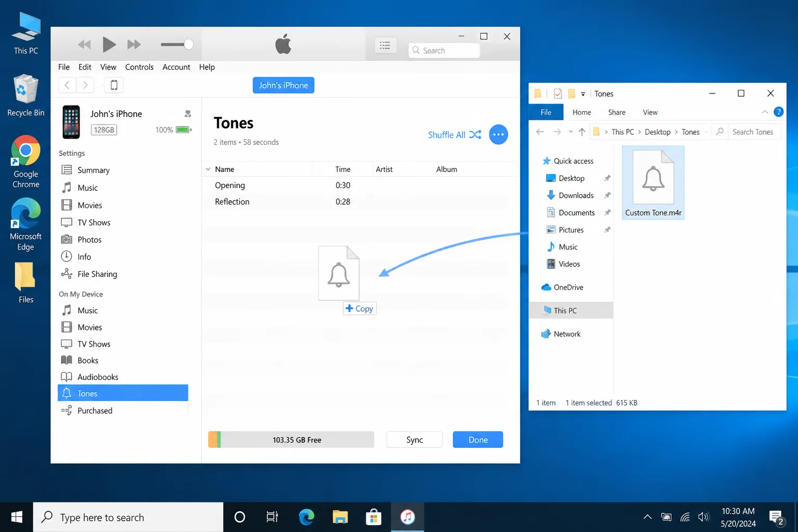Open the iTunes View menu
The image size is (798, 532).
108,67
